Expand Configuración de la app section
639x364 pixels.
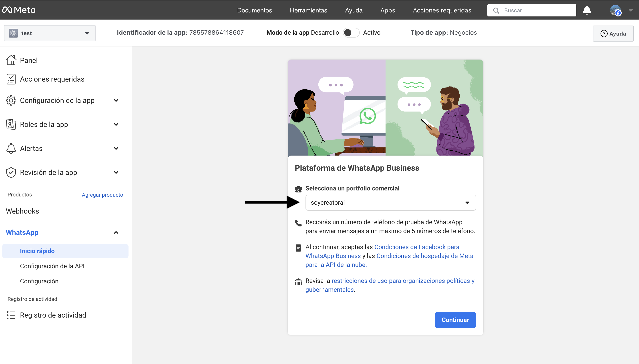tap(116, 100)
